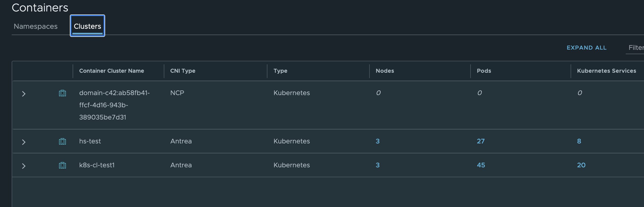This screenshot has height=207, width=644.
Task: Click the cluster icon beside k8s-cl-test1
Action: [x=62, y=165]
